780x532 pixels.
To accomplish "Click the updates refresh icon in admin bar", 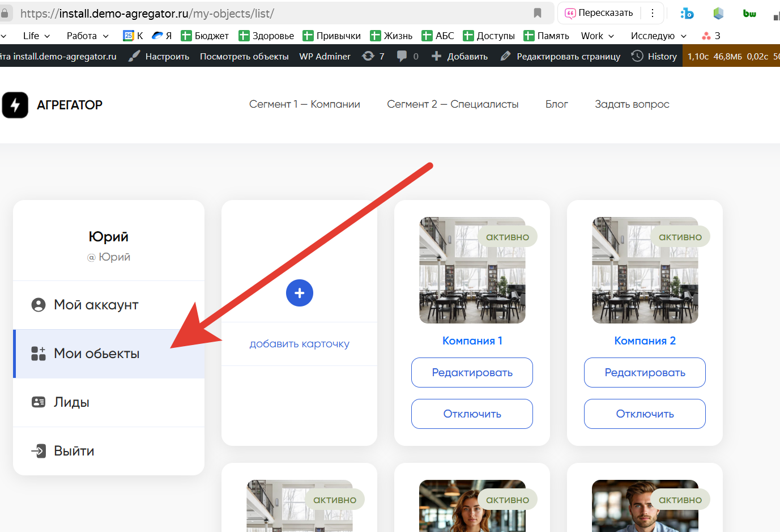I will coord(368,56).
